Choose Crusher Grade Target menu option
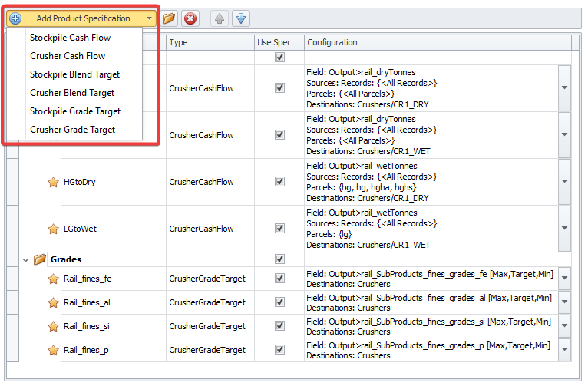Viewport: 588px width, 386px height. click(x=72, y=130)
